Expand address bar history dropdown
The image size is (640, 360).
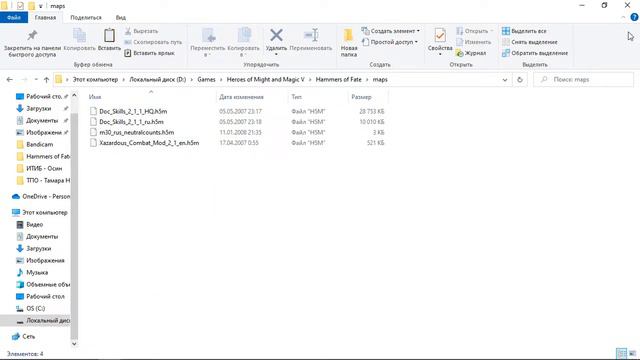pos(505,80)
